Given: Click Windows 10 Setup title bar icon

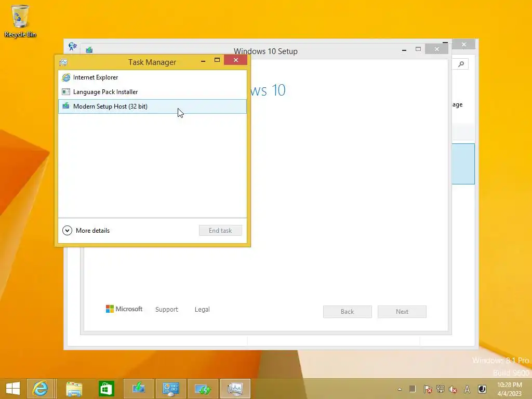Looking at the screenshot, I should 89,50.
